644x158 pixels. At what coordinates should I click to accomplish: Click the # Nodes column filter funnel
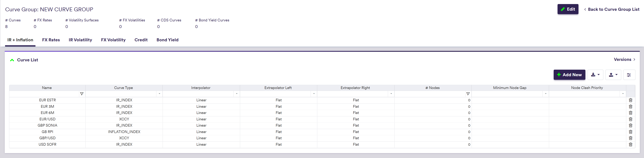(468, 94)
